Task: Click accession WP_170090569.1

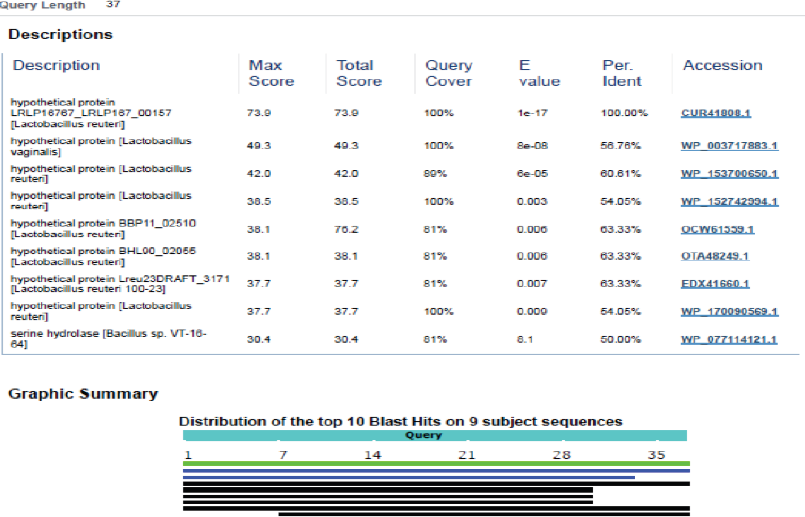Action: coord(729,312)
